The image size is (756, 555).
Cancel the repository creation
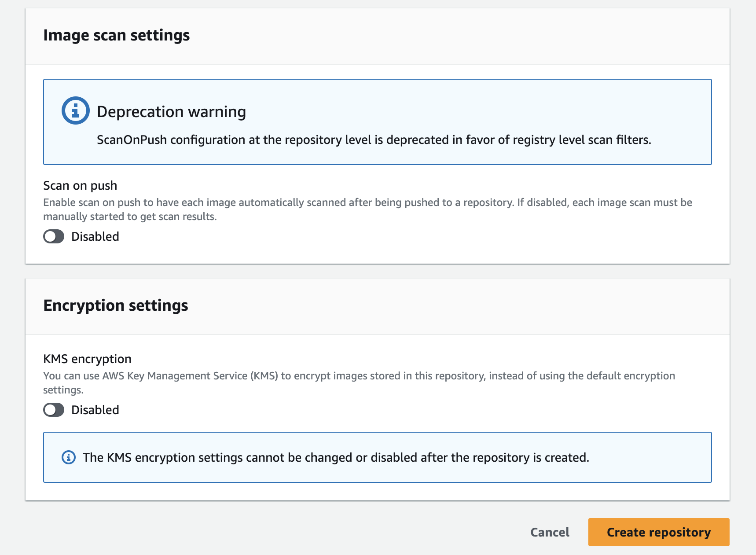point(550,532)
